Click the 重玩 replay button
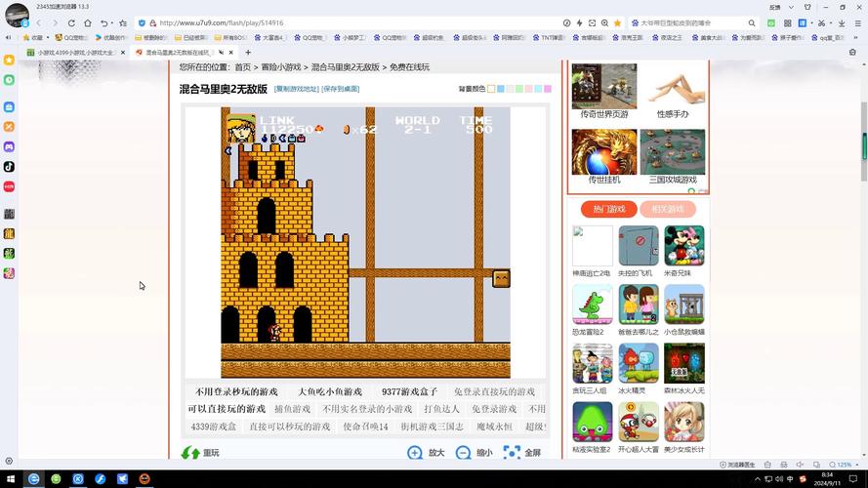 point(200,453)
